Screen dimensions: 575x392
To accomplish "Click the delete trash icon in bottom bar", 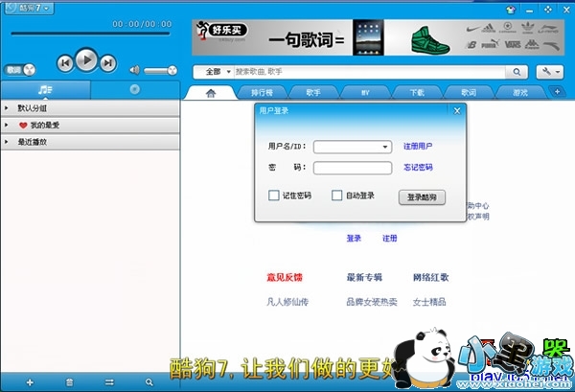I will pyautogui.click(x=69, y=382).
